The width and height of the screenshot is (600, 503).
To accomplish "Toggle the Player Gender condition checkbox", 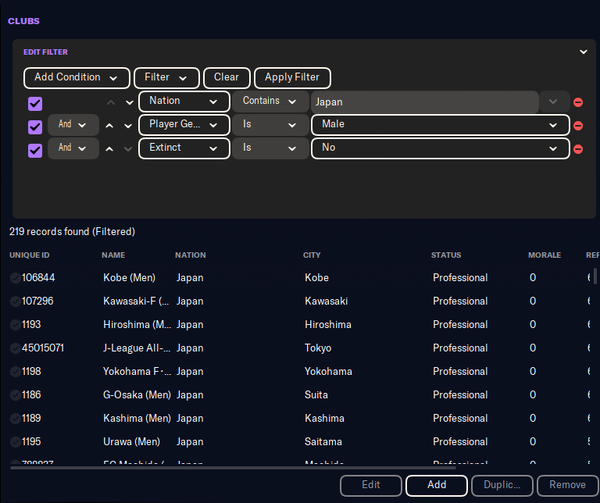I will point(35,126).
